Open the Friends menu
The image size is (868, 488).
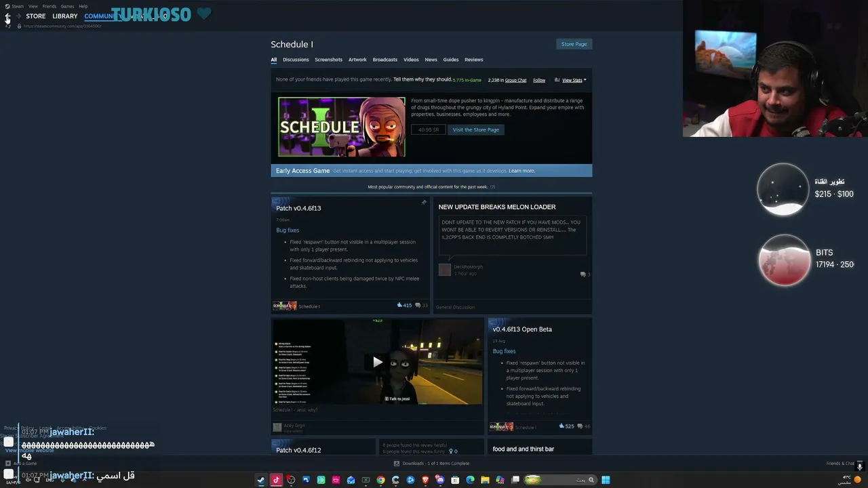pos(50,6)
